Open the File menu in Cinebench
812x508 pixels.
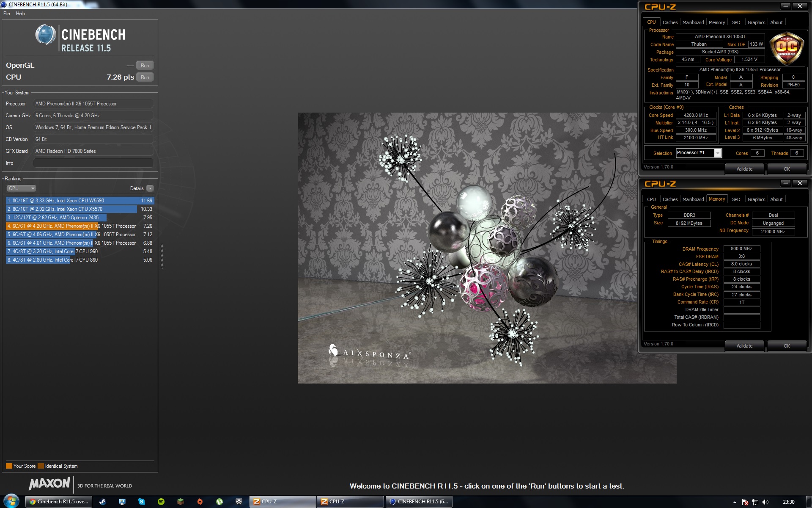(7, 14)
